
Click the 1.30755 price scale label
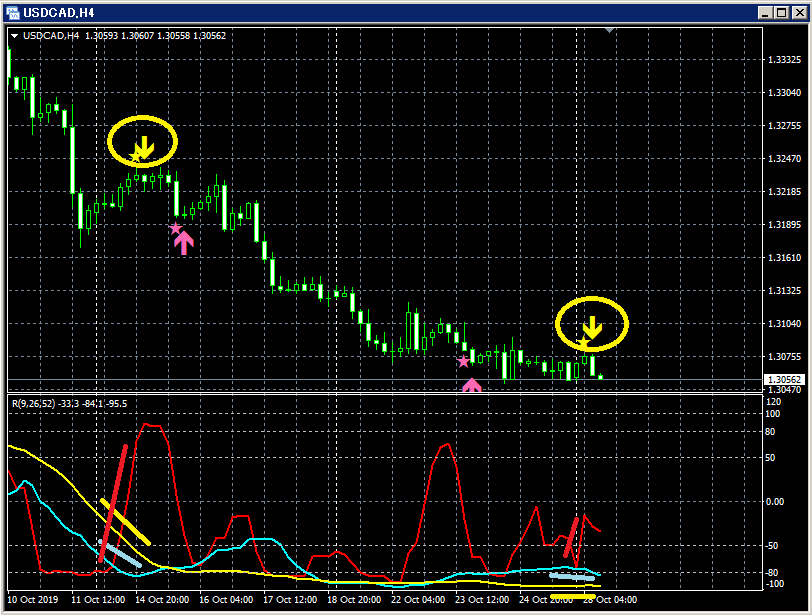(x=784, y=357)
